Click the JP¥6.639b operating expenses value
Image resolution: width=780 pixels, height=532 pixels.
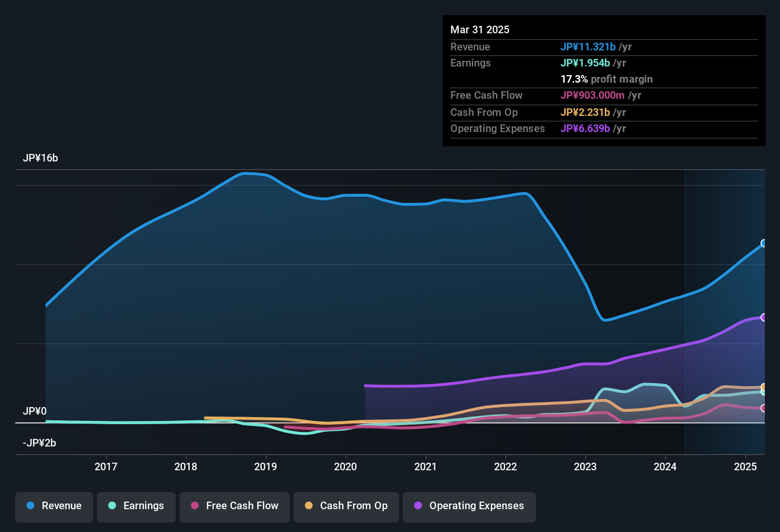pos(585,128)
